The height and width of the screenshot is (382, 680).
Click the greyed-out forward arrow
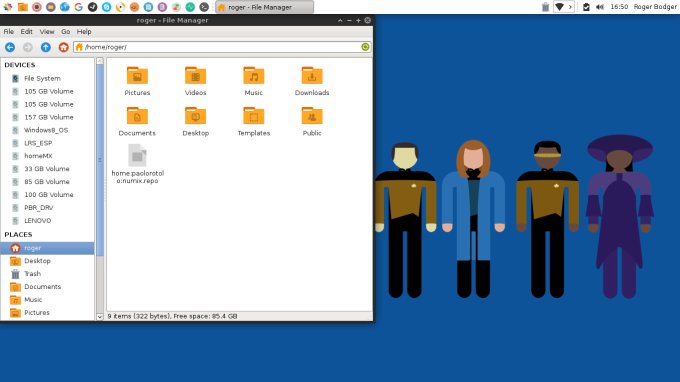coord(28,47)
